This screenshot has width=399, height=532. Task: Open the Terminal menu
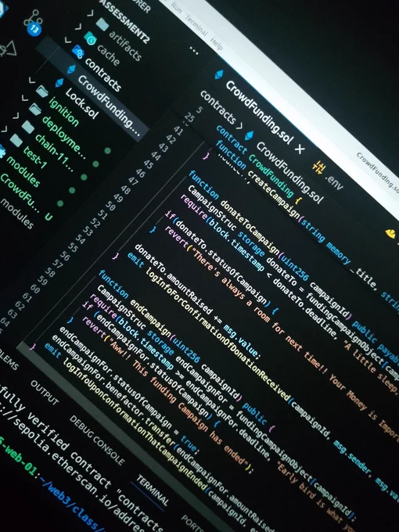(196, 26)
